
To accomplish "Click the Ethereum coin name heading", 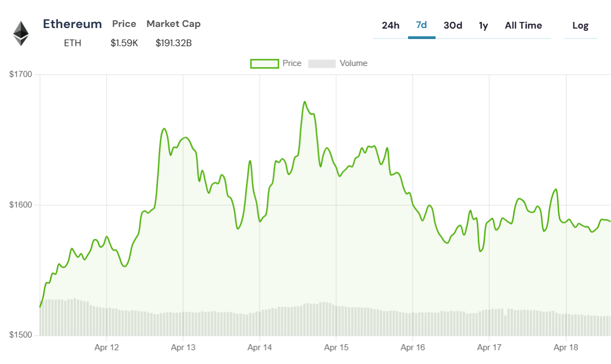I will 73,24.
